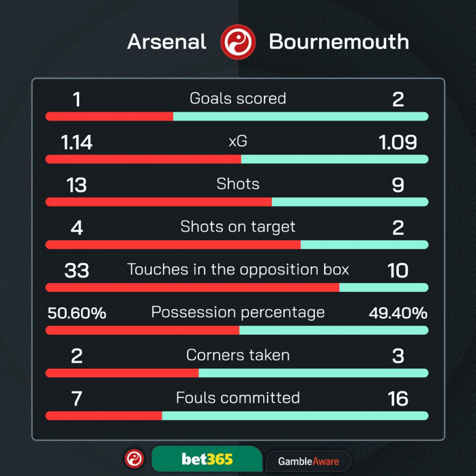Click the xG comparison bar
Viewport: 476px width, 476px height.
237,159
